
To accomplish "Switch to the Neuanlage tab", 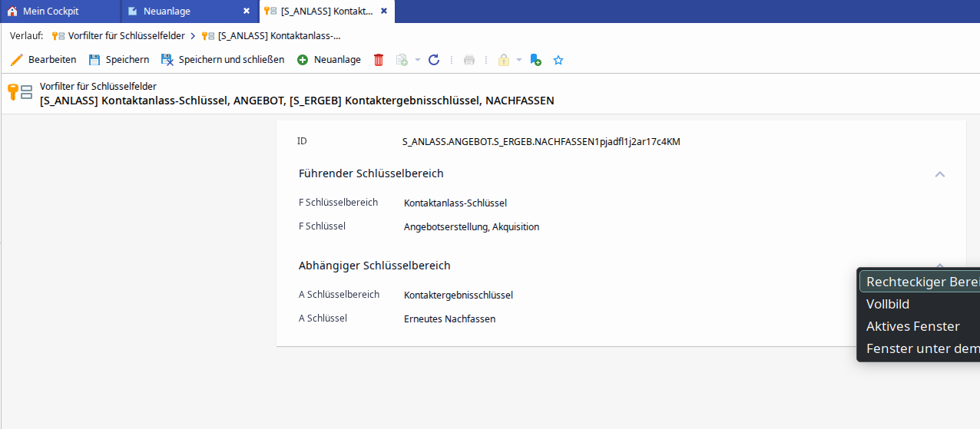I will coord(167,12).
